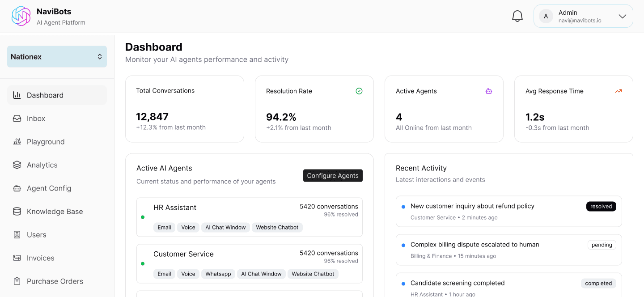The image size is (644, 297).
Task: Expand the Admin account menu
Action: click(x=583, y=16)
